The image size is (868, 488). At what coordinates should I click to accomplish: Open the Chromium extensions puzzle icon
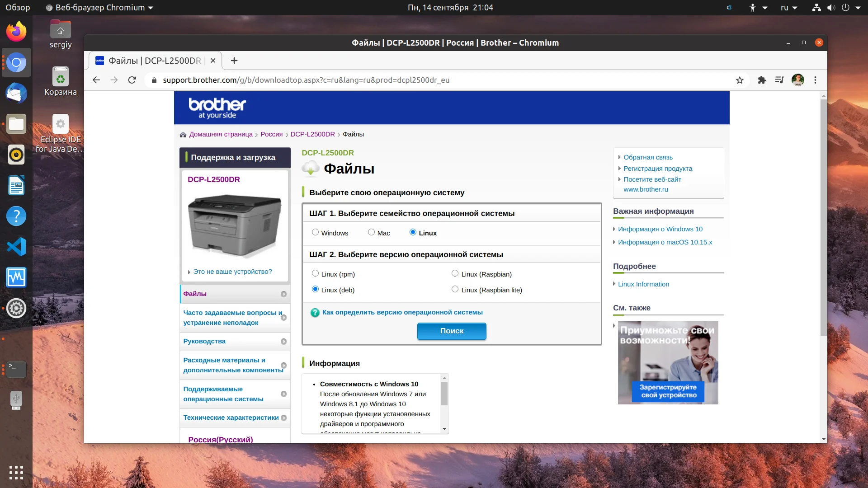click(x=762, y=80)
